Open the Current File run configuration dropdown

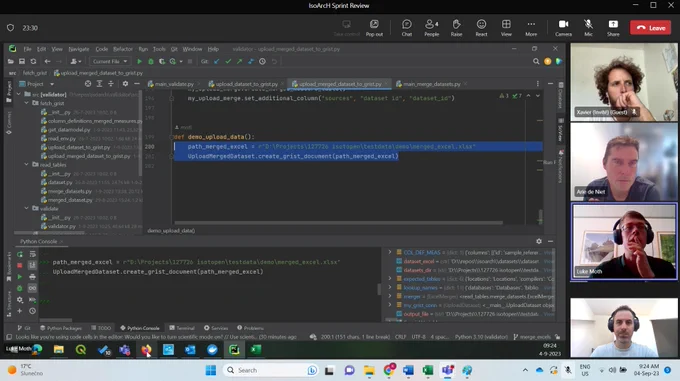coord(110,62)
